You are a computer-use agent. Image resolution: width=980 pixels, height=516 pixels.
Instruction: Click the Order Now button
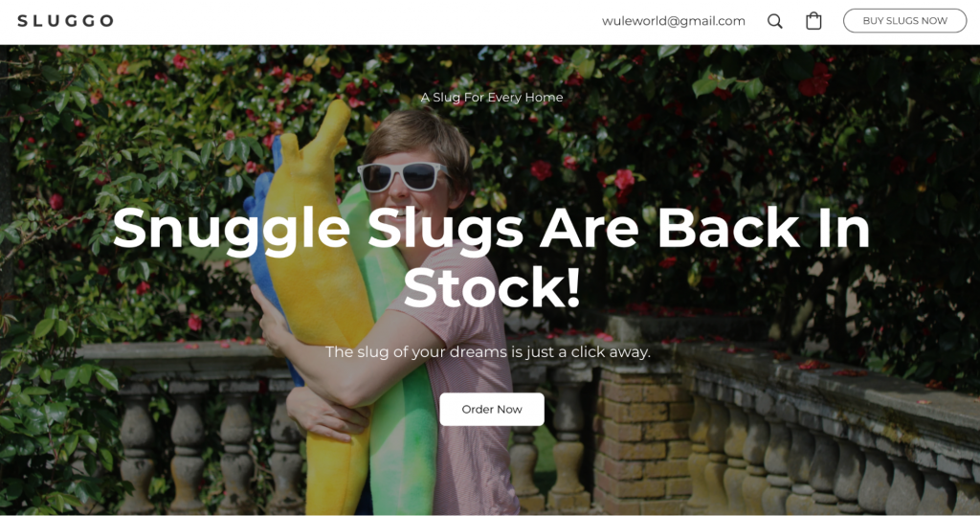[492, 409]
